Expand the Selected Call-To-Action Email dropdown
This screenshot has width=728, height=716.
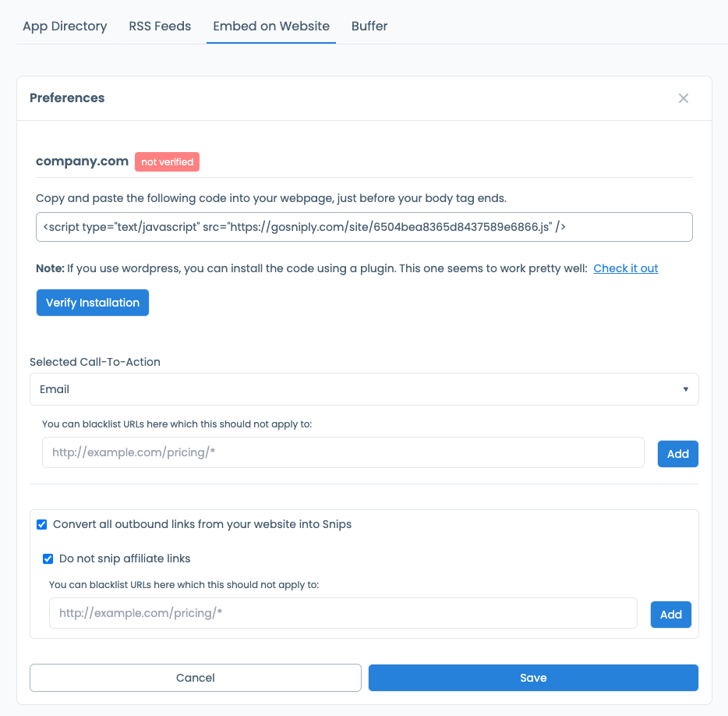click(364, 389)
